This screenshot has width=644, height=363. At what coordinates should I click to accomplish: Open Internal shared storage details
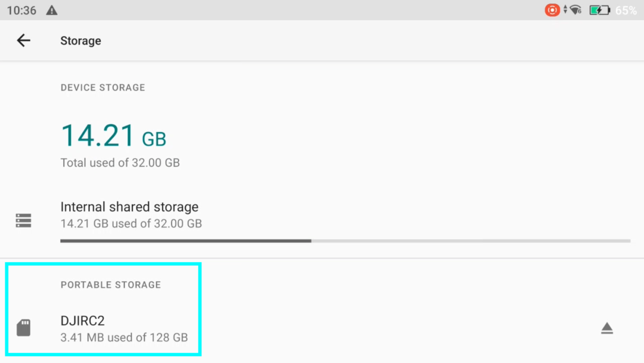click(129, 207)
